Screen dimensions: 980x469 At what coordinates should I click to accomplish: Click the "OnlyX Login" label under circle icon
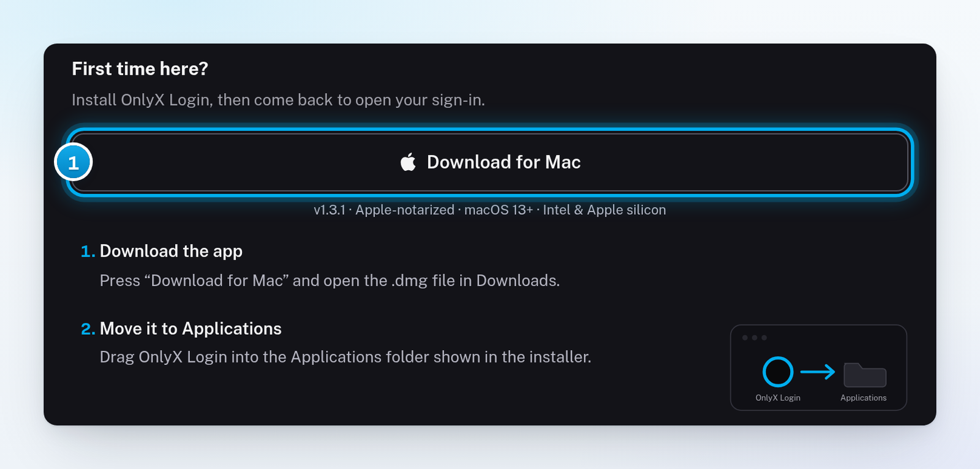(x=778, y=398)
